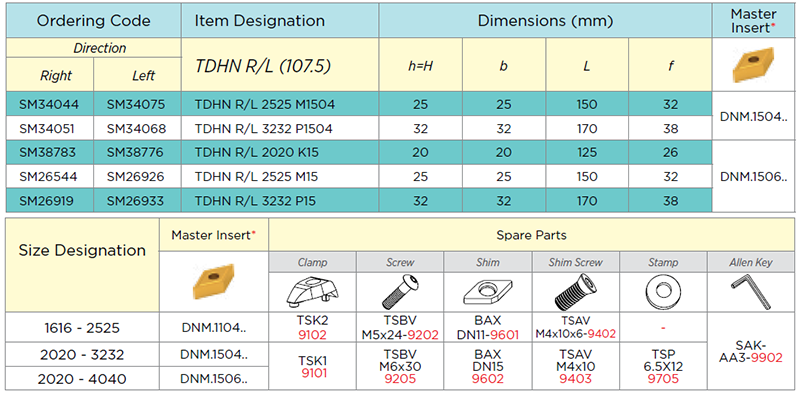Viewport: 800px width, 396px height.
Task: Click the screw spare part icon
Action: pyautogui.click(x=401, y=292)
